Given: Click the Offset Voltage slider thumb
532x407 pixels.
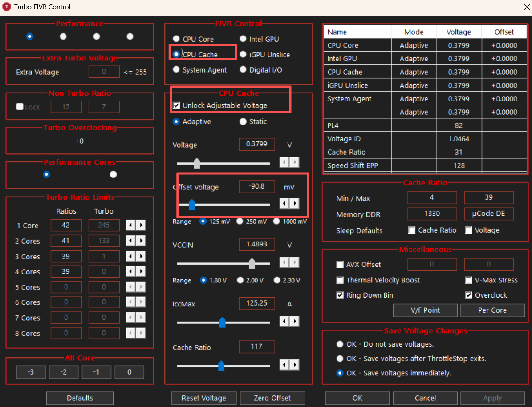Looking at the screenshot, I should (x=192, y=204).
